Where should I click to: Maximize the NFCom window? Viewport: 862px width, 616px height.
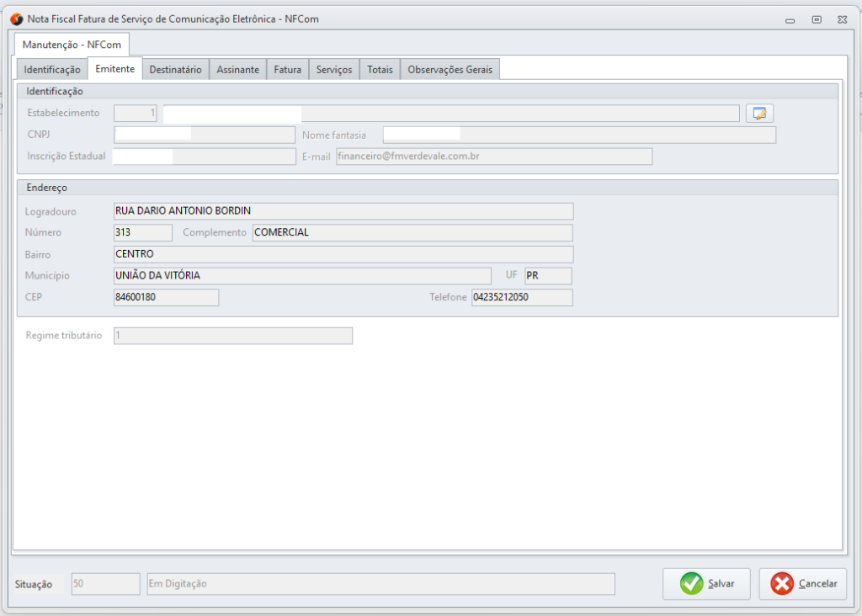tap(816, 19)
